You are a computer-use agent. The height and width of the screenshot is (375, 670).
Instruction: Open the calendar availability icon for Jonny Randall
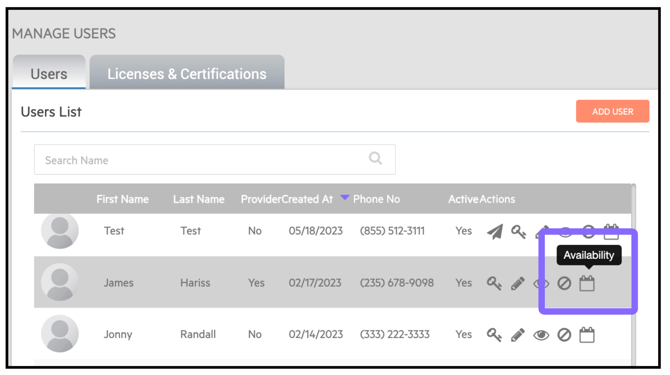pyautogui.click(x=587, y=335)
